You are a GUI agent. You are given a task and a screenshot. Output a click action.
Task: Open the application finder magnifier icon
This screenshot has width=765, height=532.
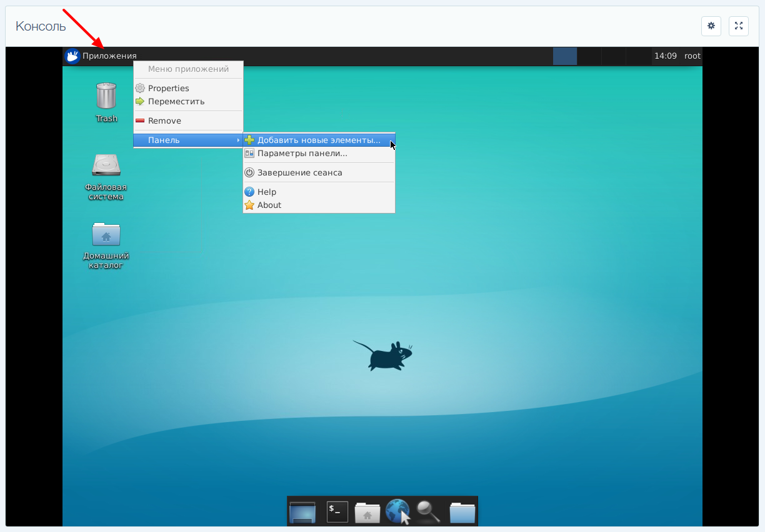429,511
